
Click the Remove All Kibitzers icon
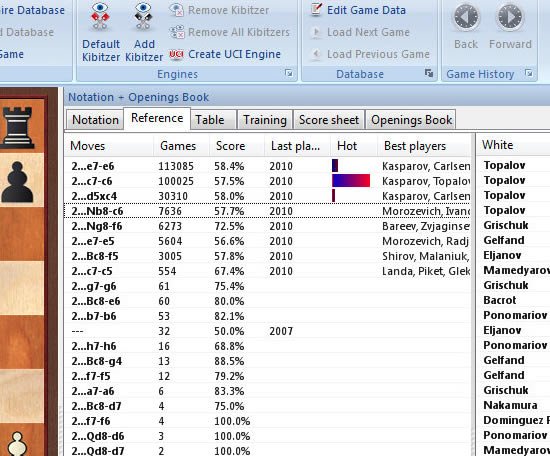(x=176, y=32)
